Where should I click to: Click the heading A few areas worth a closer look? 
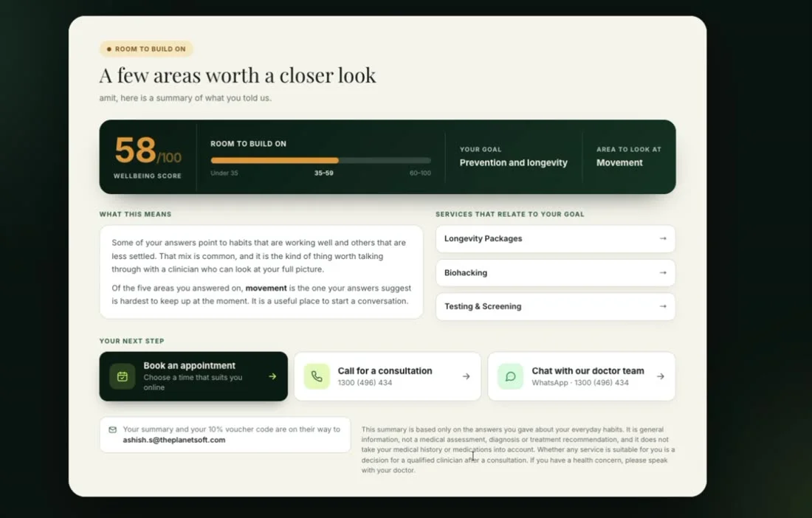tap(238, 75)
